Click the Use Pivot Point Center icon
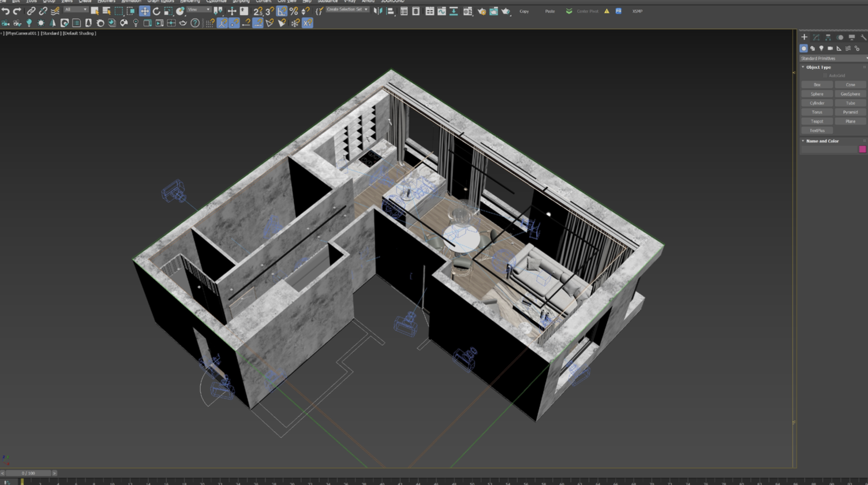This screenshot has height=485, width=868. [219, 11]
